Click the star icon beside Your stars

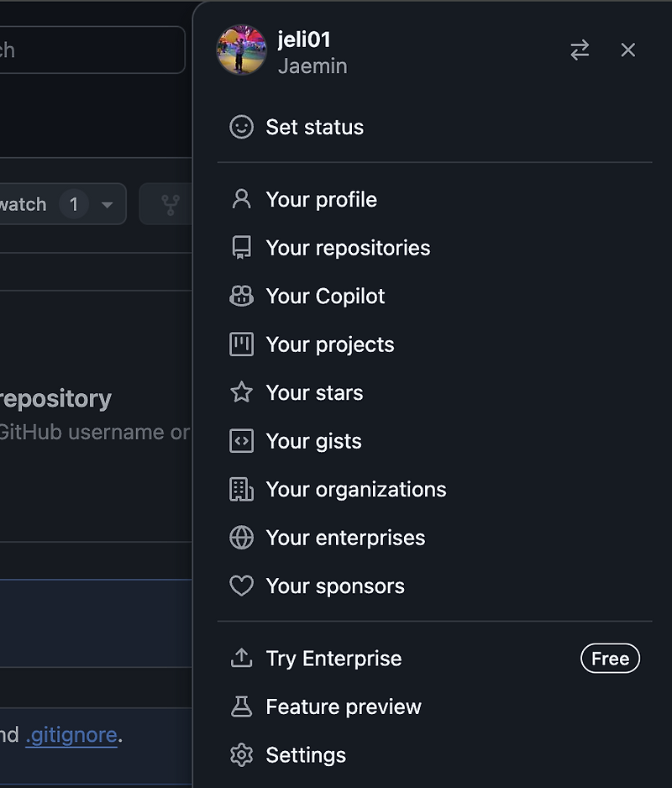pyautogui.click(x=242, y=393)
